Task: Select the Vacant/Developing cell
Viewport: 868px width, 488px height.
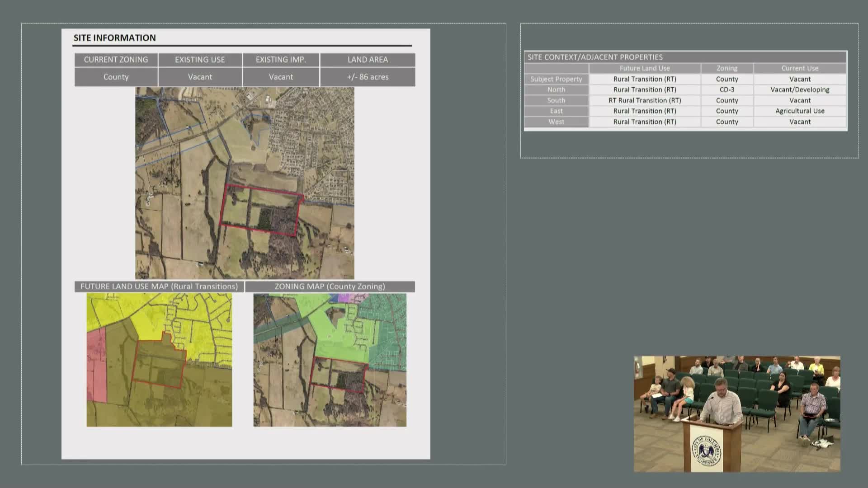Action: pyautogui.click(x=800, y=89)
